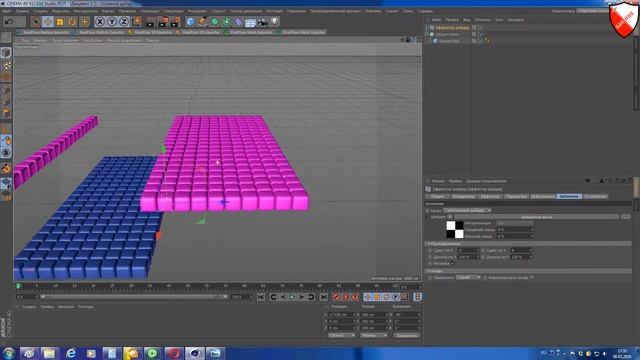Click the checkerboard shader preview thumbnail
640x360 pixels.
click(455, 229)
